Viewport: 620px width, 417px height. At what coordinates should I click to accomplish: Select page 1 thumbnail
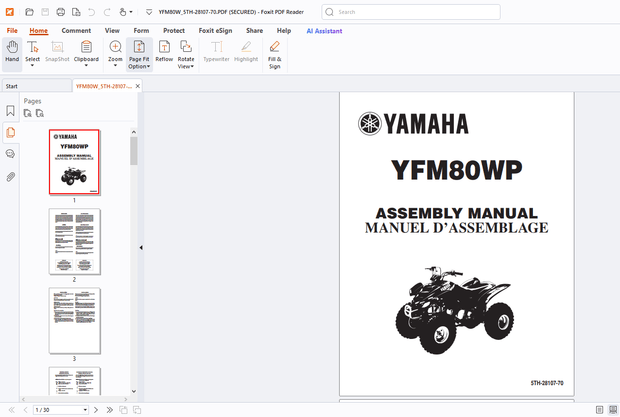click(74, 162)
